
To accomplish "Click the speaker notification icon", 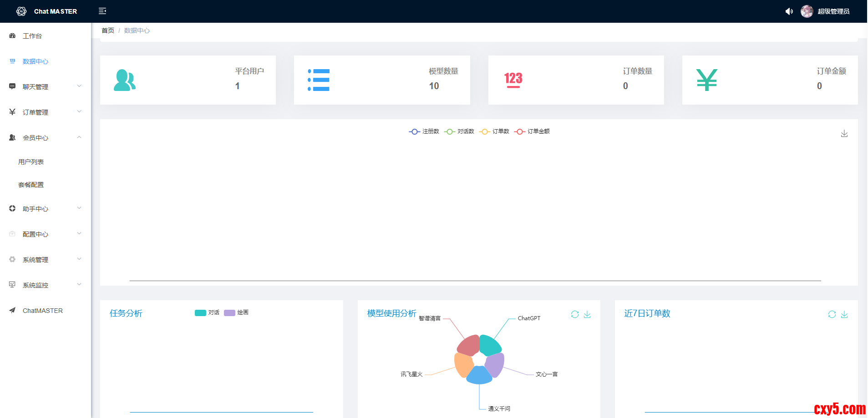I will pos(789,11).
